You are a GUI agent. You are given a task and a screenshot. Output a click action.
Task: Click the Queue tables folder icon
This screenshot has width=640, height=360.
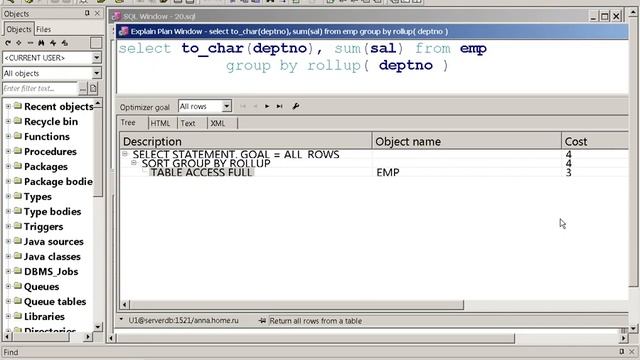18,301
